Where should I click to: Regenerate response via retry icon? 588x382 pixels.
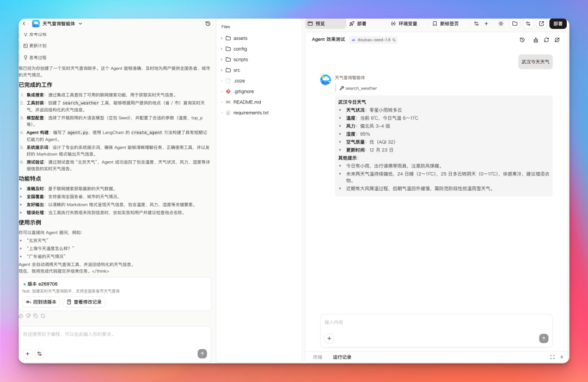(x=42, y=316)
